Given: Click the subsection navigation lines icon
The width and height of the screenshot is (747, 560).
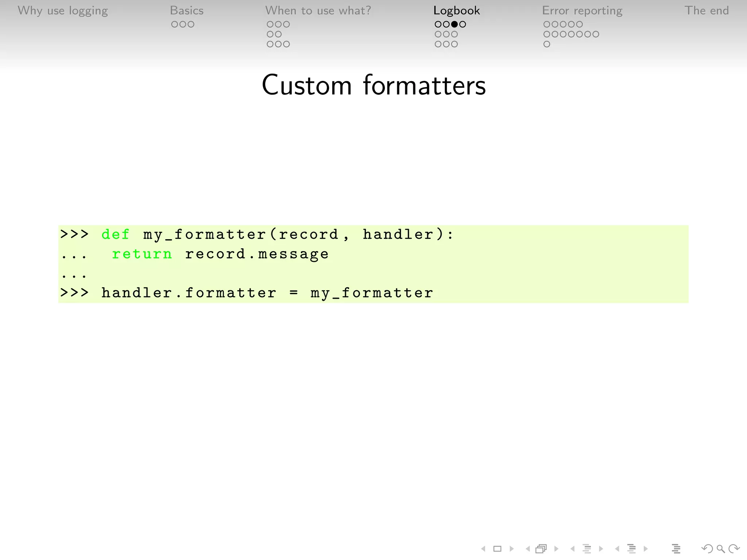Looking at the screenshot, I should (587, 549).
